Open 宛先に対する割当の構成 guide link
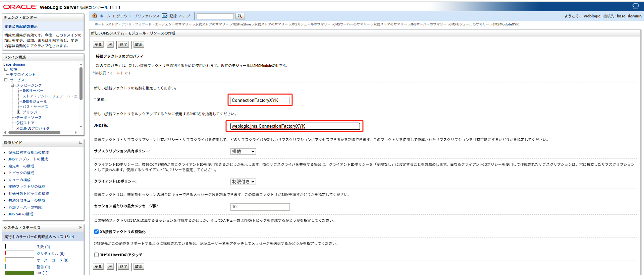 (x=29, y=152)
